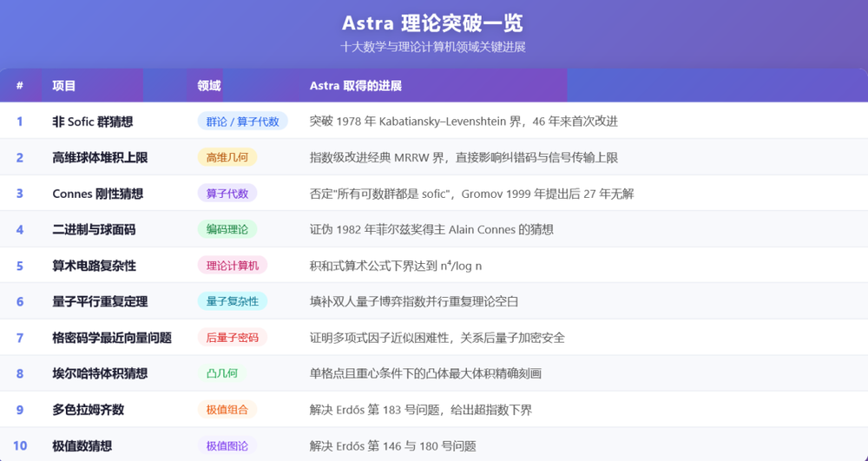Select row number 6
This screenshot has width=868, height=461.
20,301
